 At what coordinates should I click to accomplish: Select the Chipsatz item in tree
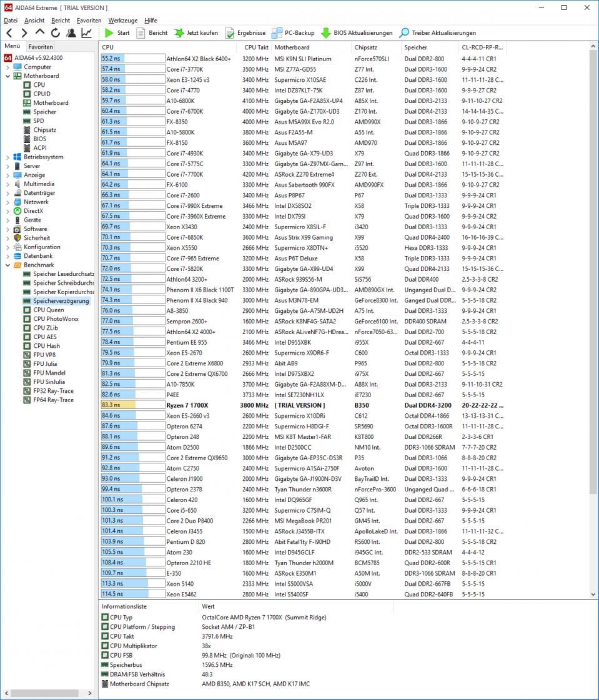pos(40,130)
